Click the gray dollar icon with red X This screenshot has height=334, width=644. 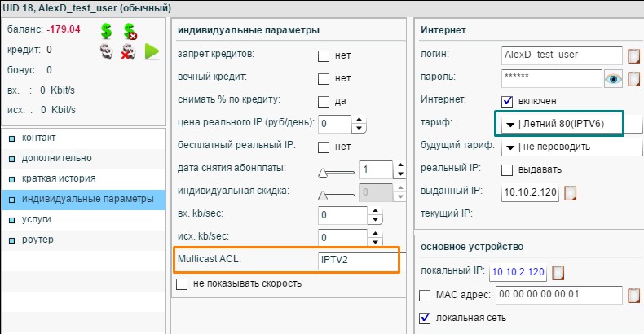(x=129, y=52)
